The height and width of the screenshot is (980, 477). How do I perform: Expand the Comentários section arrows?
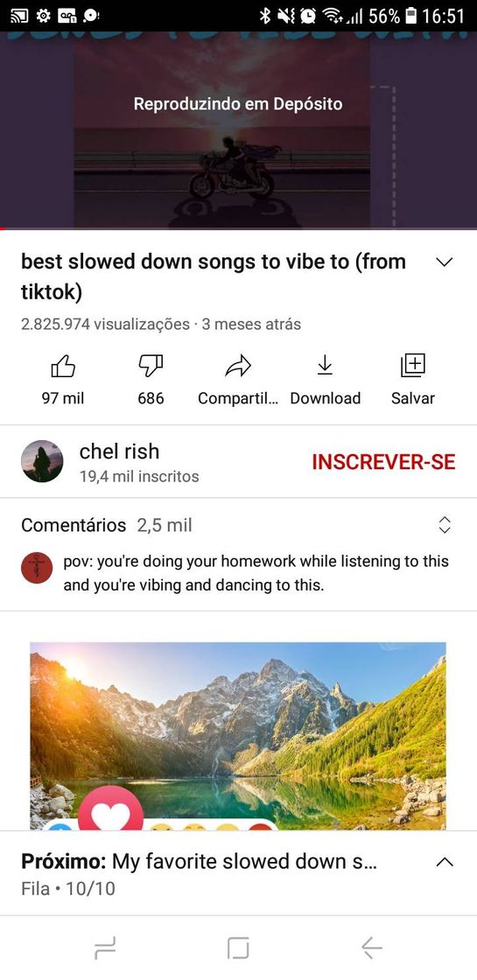coord(445,525)
